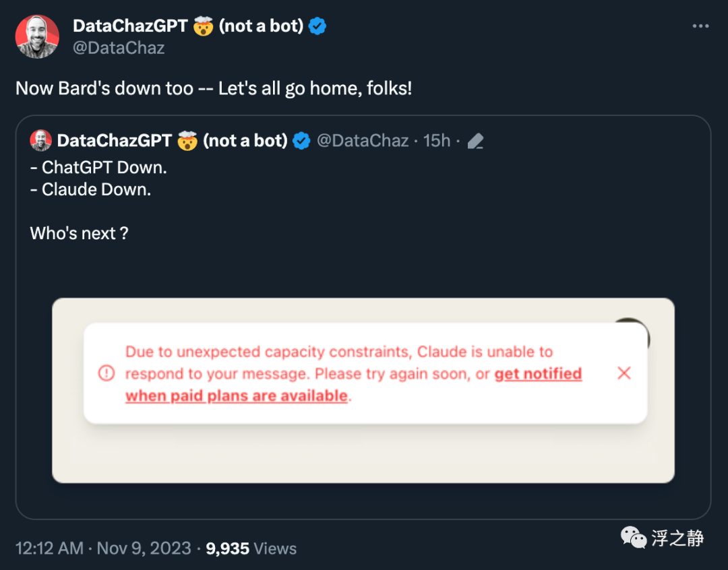Image resolution: width=728 pixels, height=570 pixels.
Task: Click the exploding head emoji in main author name
Action: (x=203, y=26)
